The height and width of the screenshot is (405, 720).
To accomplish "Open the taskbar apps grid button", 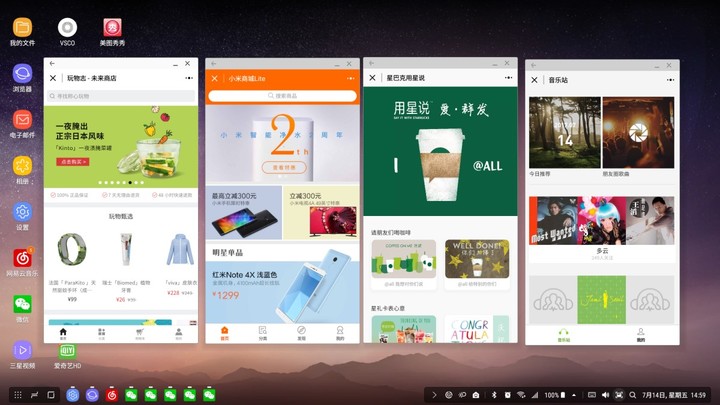I will pyautogui.click(x=17, y=395).
